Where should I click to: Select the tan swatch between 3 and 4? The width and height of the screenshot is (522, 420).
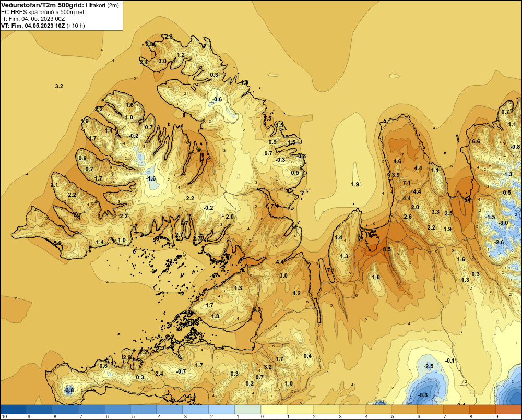(x=352, y=409)
